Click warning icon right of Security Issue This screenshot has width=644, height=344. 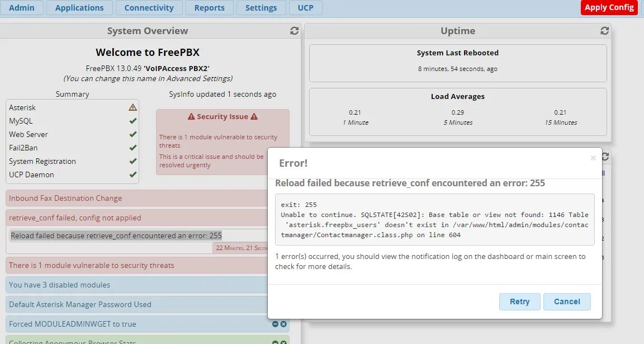tap(254, 116)
